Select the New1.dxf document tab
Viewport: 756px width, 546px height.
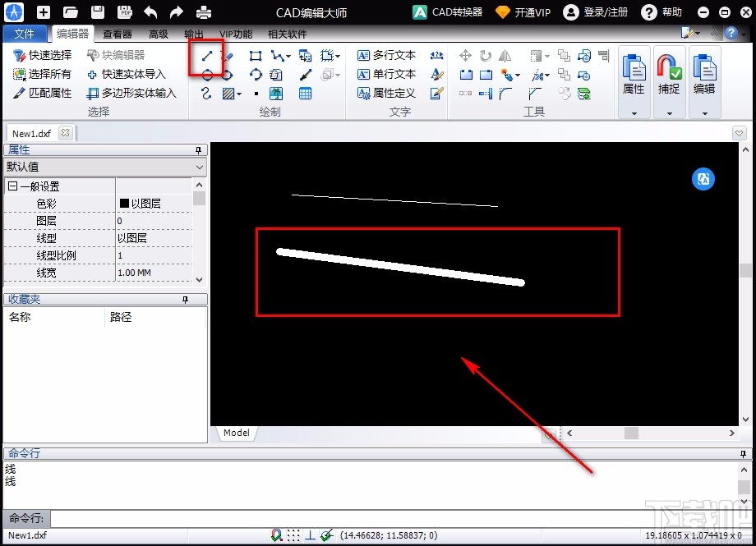coord(32,133)
